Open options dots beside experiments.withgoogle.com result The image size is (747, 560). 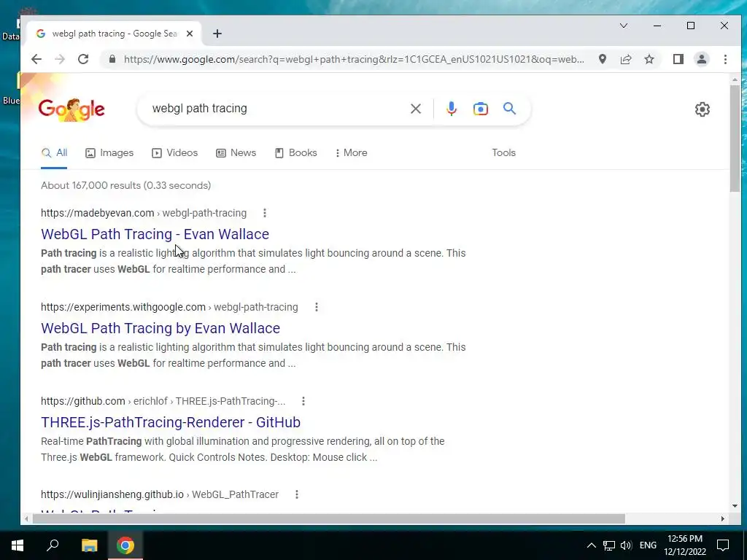point(317,307)
